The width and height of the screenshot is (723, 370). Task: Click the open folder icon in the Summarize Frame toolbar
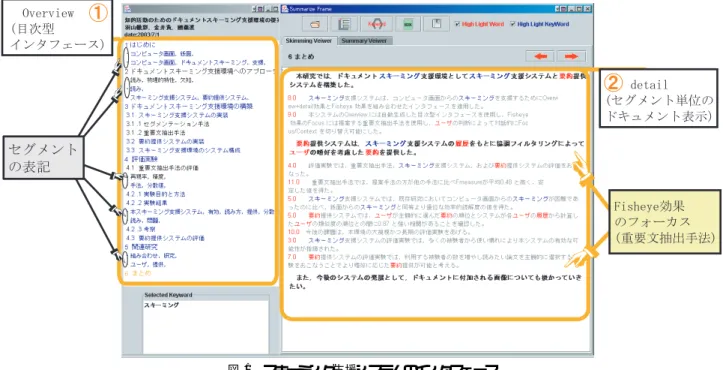314,24
